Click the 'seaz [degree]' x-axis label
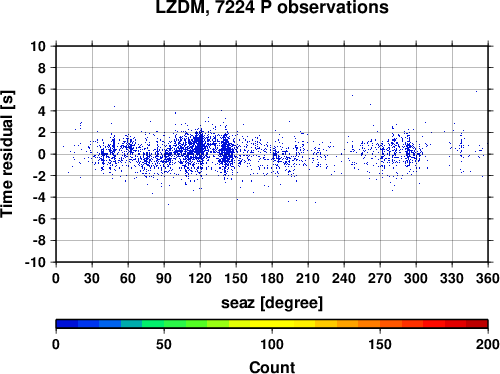 272,303
